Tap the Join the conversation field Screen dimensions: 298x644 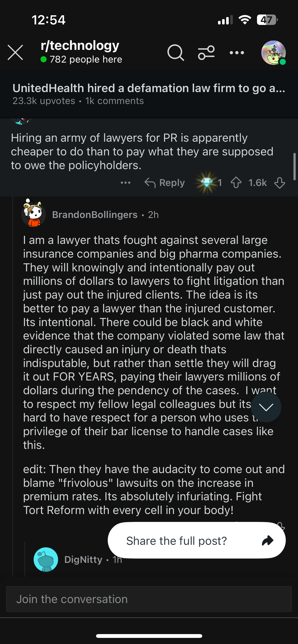(149, 599)
